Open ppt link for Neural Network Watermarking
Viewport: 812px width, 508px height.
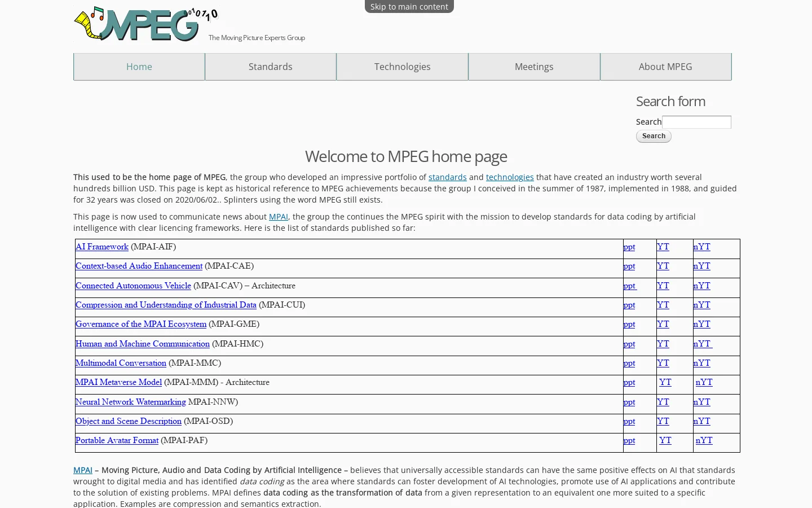tap(629, 402)
